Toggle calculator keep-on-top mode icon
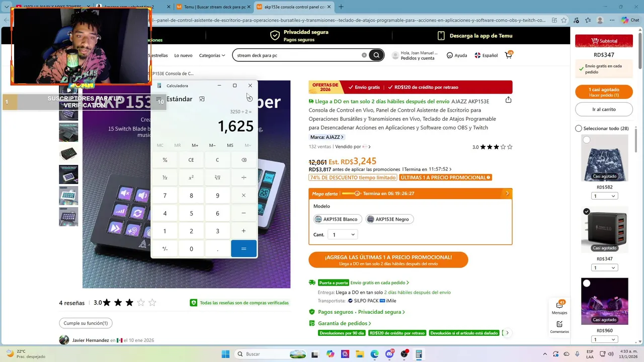Screen dimensions: 644x362 click(x=202, y=99)
